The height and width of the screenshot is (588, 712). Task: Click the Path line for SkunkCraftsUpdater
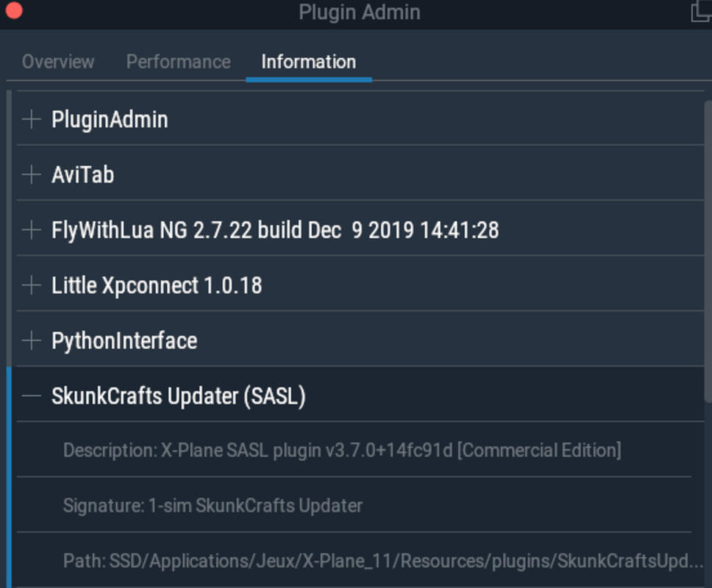click(383, 562)
